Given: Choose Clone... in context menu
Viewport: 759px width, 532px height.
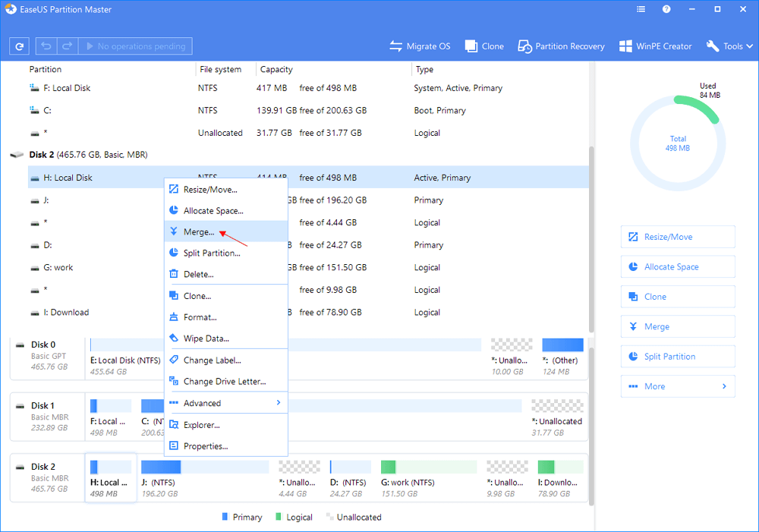Looking at the screenshot, I should [226, 296].
